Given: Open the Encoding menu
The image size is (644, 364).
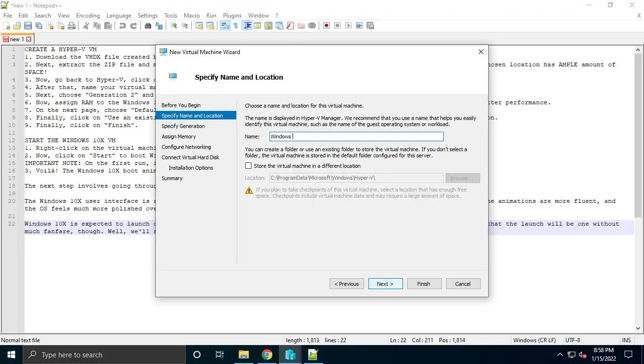Looking at the screenshot, I should [x=88, y=16].
